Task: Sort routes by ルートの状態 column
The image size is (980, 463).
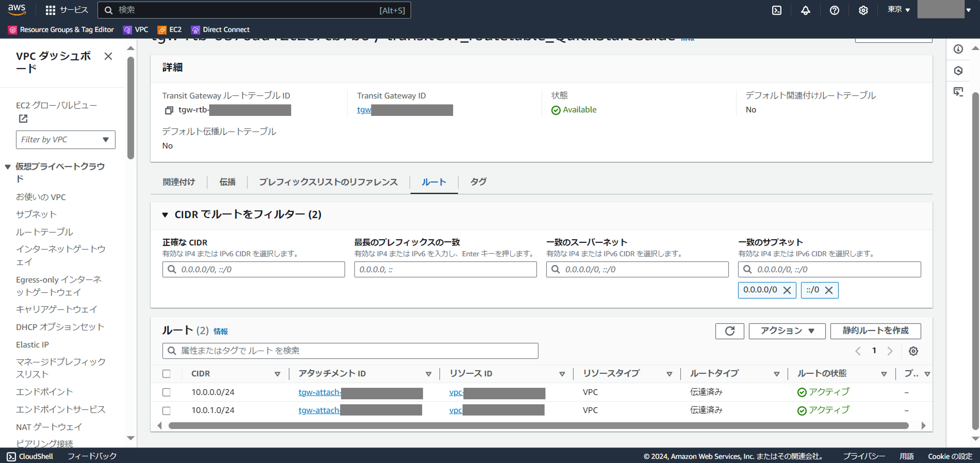Action: [x=884, y=374]
